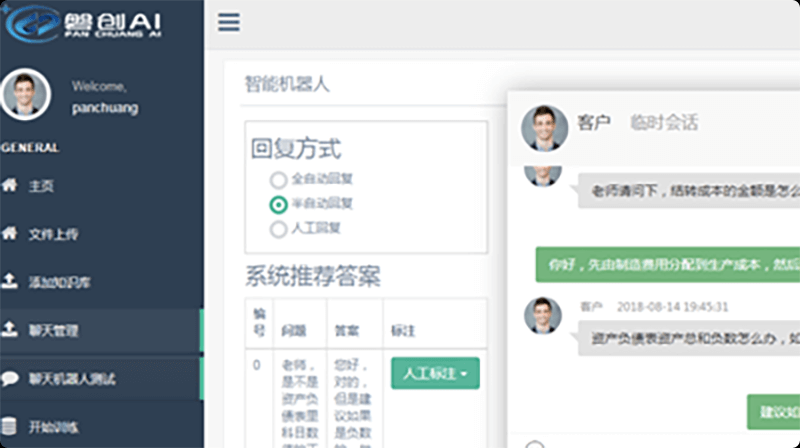
Task: Select the 人工回复 radio option
Action: pyautogui.click(x=278, y=228)
